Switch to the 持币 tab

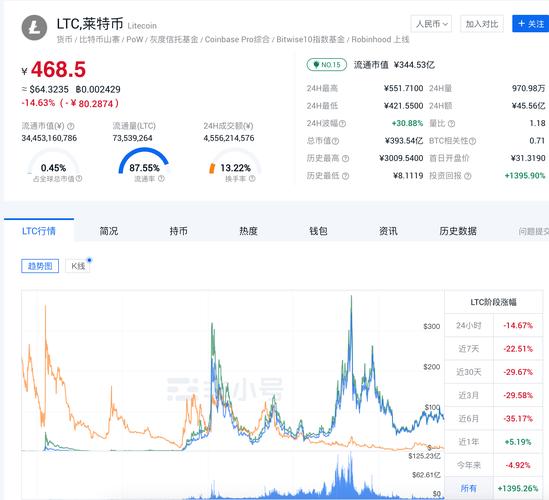[x=179, y=231]
